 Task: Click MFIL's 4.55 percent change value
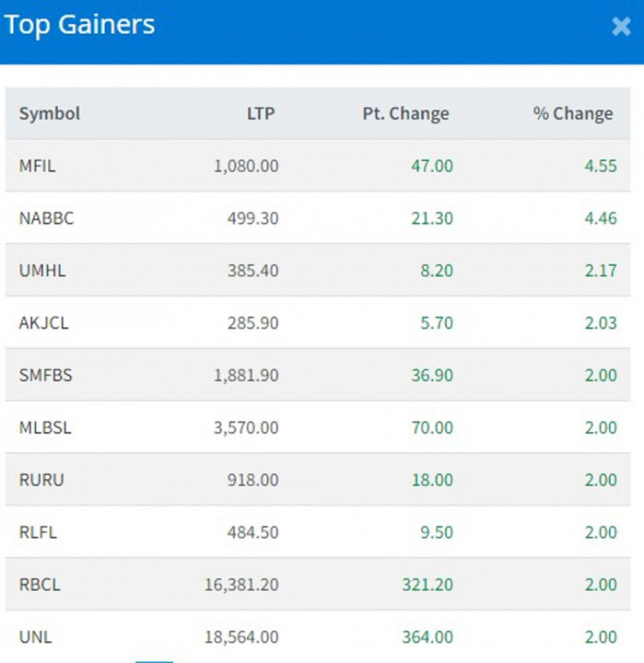click(601, 166)
